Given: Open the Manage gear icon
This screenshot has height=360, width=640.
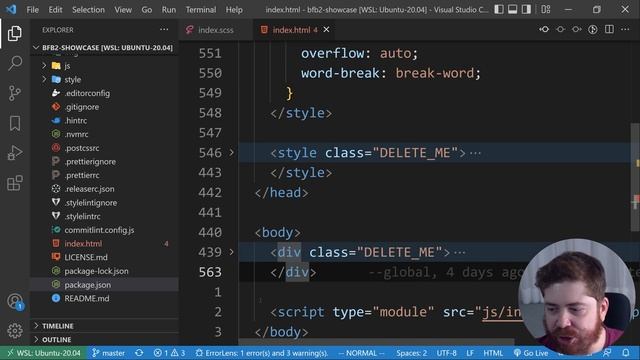Looking at the screenshot, I should 15,330.
